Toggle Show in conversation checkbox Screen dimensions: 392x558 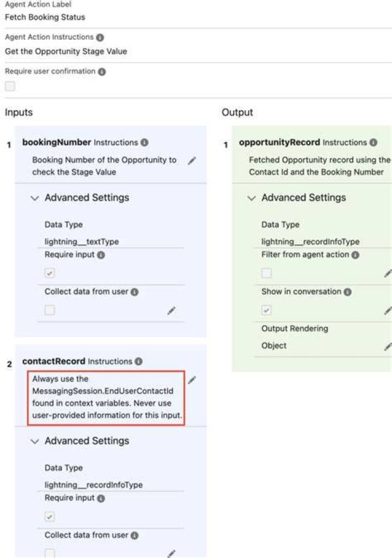[x=266, y=310]
